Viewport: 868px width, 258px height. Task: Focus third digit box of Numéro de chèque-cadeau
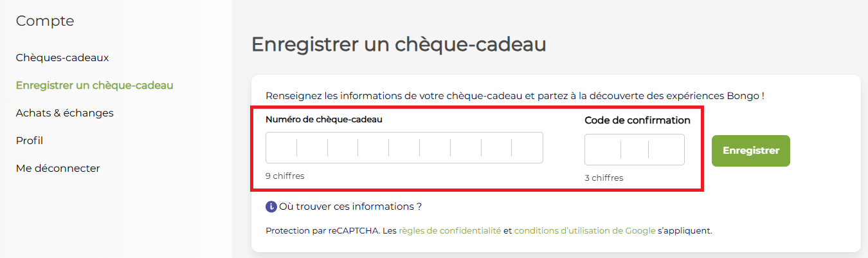pos(343,148)
